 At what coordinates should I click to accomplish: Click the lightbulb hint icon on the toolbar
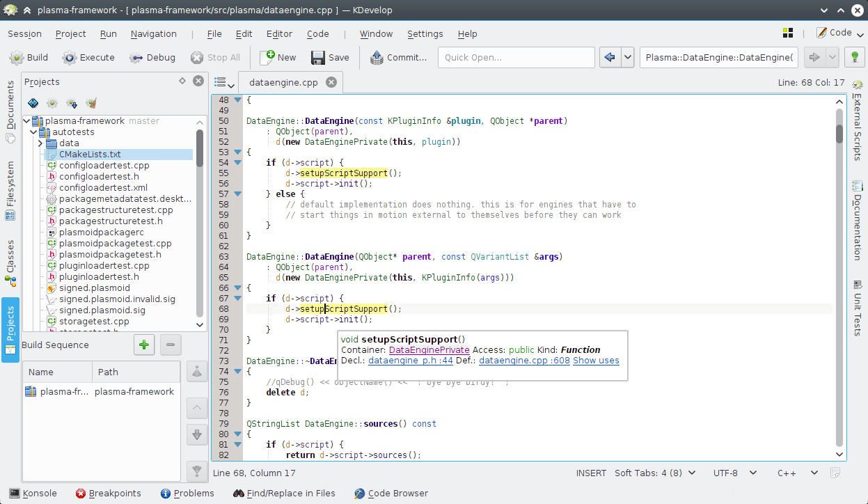(x=855, y=56)
